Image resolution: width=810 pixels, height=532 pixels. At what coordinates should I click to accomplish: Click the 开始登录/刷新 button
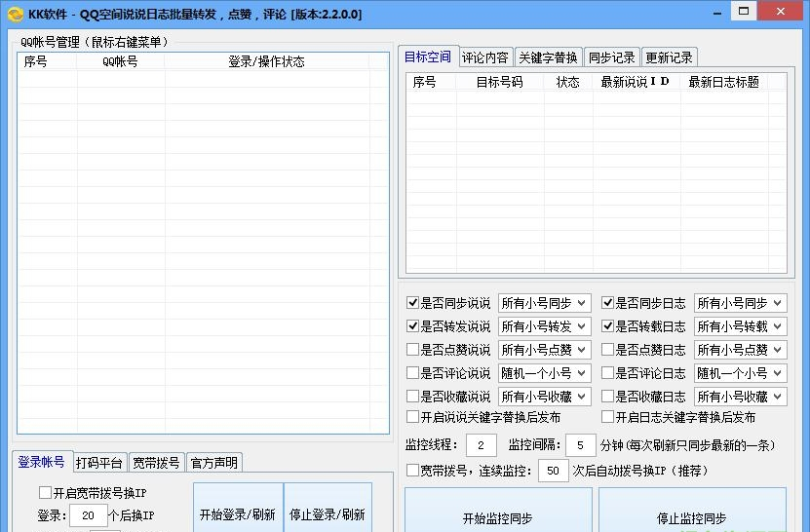238,508
